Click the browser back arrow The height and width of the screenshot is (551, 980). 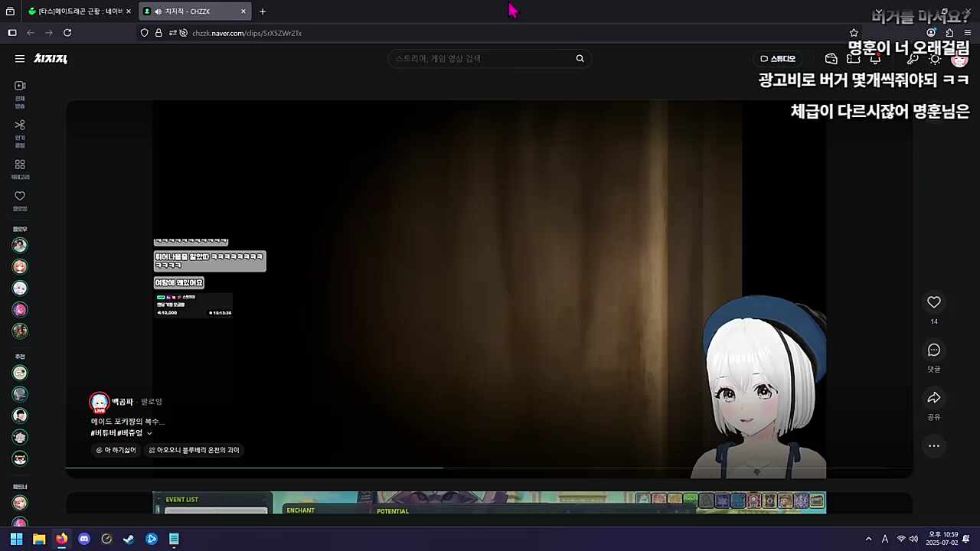coord(31,33)
